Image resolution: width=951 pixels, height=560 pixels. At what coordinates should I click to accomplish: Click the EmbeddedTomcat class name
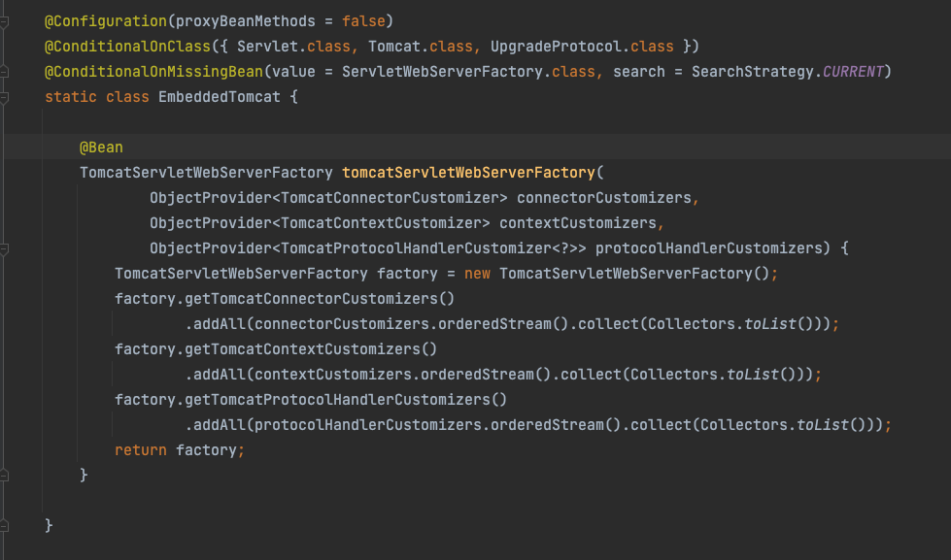tap(219, 97)
